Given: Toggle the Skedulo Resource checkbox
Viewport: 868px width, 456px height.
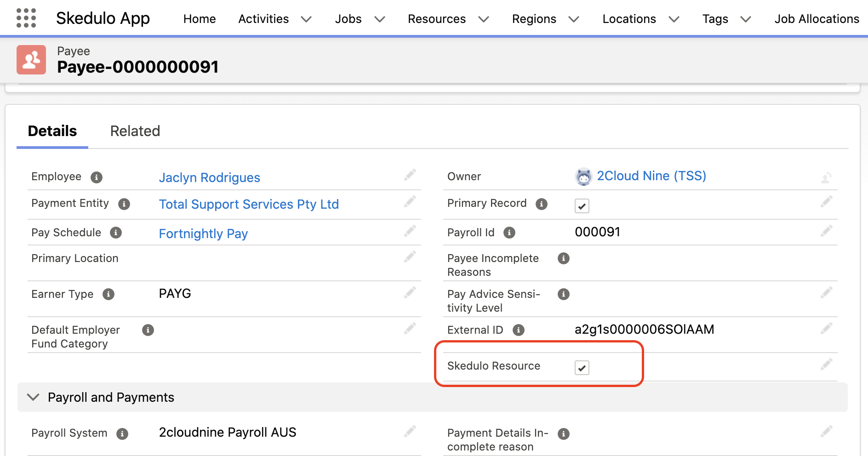Looking at the screenshot, I should 582,368.
